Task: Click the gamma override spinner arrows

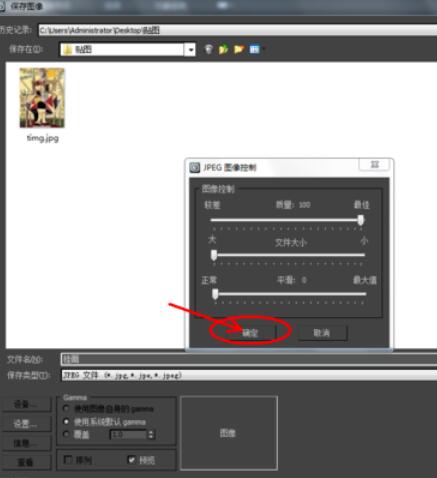Action: click(151, 435)
